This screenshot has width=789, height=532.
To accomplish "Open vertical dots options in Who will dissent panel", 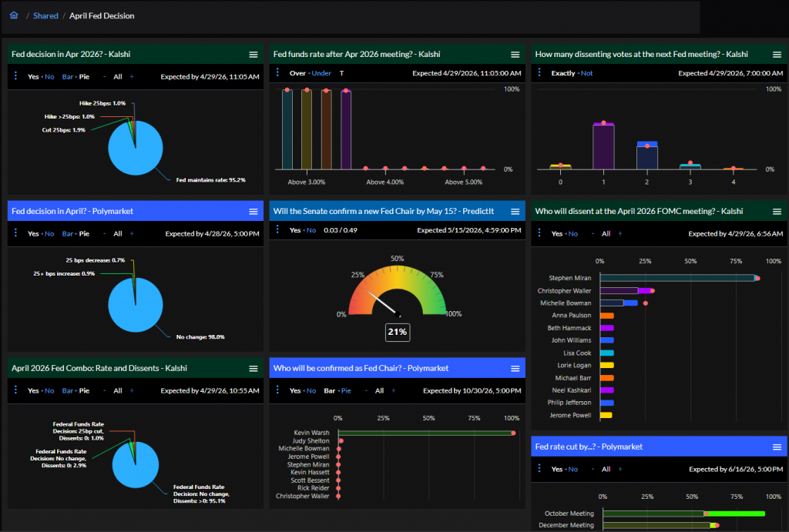I will pos(539,233).
